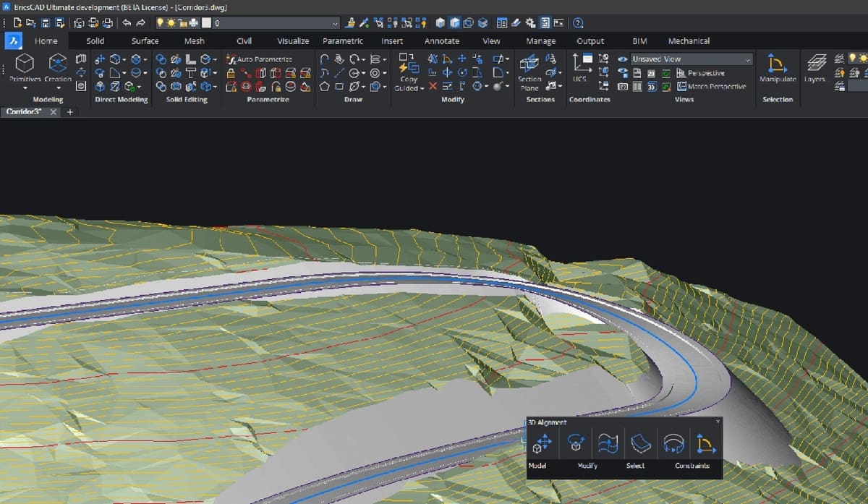Image resolution: width=868 pixels, height=504 pixels.
Task: Click the Undo arrow icon
Action: tap(127, 23)
